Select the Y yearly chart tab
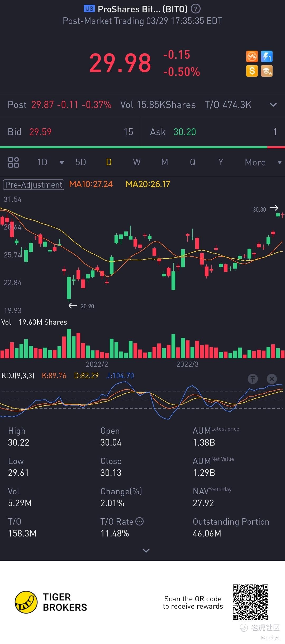The height and width of the screenshot is (644, 285). pyautogui.click(x=221, y=162)
